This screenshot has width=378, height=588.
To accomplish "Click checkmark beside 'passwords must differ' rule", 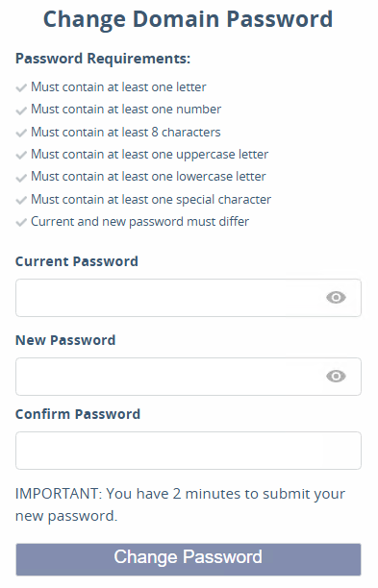I will (x=21, y=222).
